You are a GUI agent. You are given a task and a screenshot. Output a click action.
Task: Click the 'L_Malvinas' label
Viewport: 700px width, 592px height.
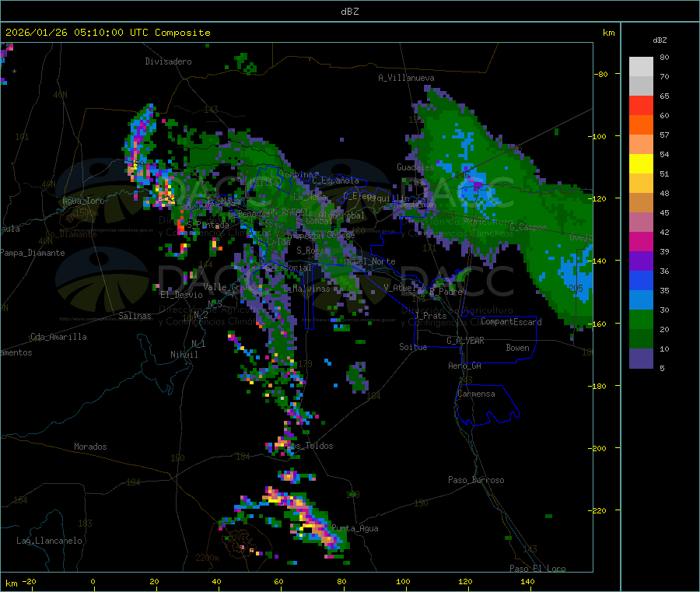[x=306, y=289]
